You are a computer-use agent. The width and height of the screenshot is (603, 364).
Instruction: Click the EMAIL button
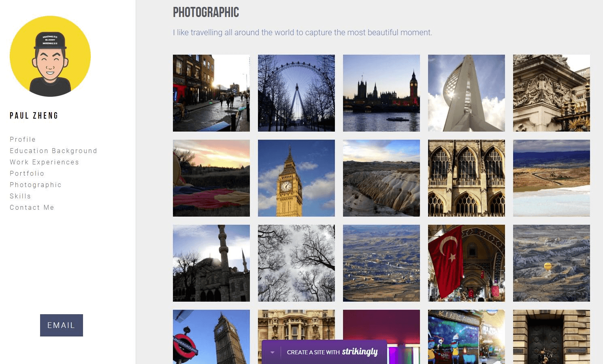click(x=62, y=325)
